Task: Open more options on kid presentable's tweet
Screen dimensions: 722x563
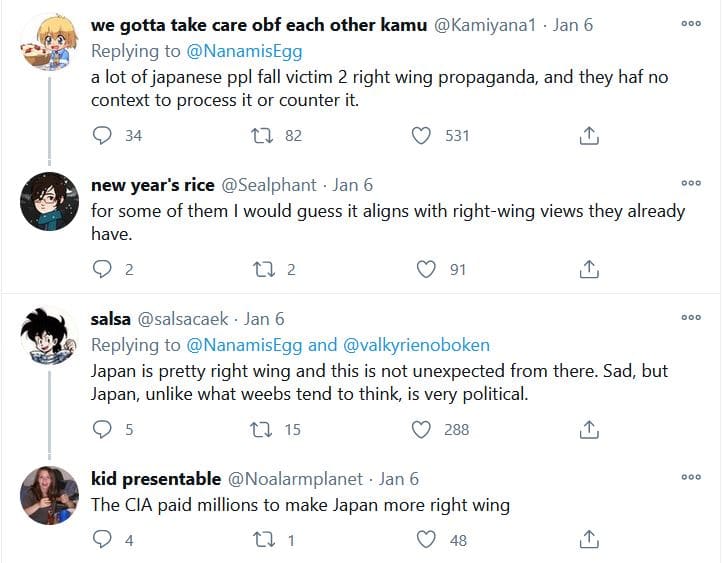Action: [x=690, y=477]
